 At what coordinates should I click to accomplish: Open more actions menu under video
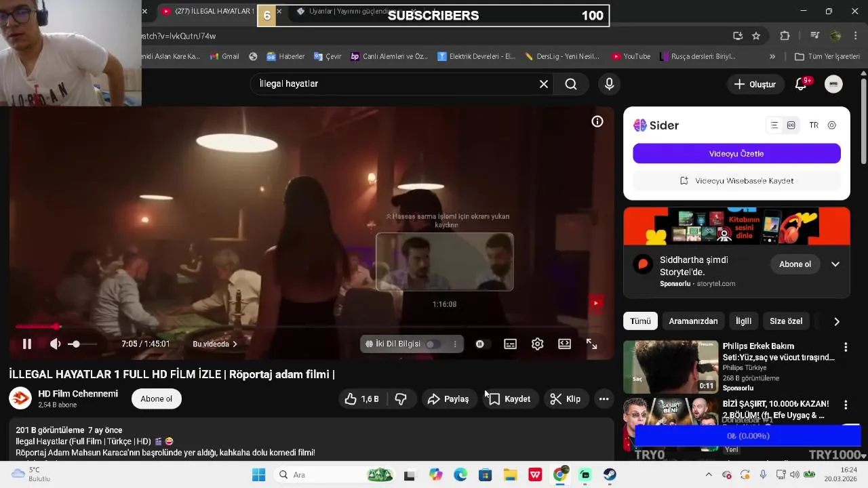[x=604, y=399]
